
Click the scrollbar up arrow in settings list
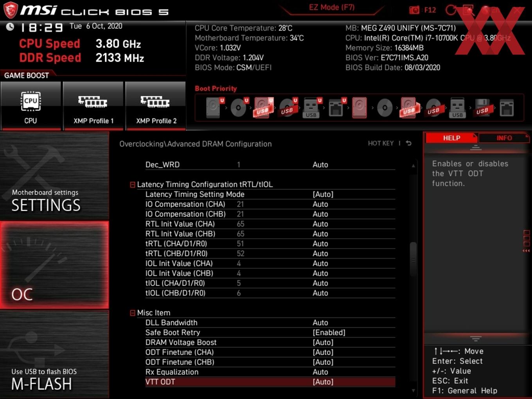[x=413, y=166]
